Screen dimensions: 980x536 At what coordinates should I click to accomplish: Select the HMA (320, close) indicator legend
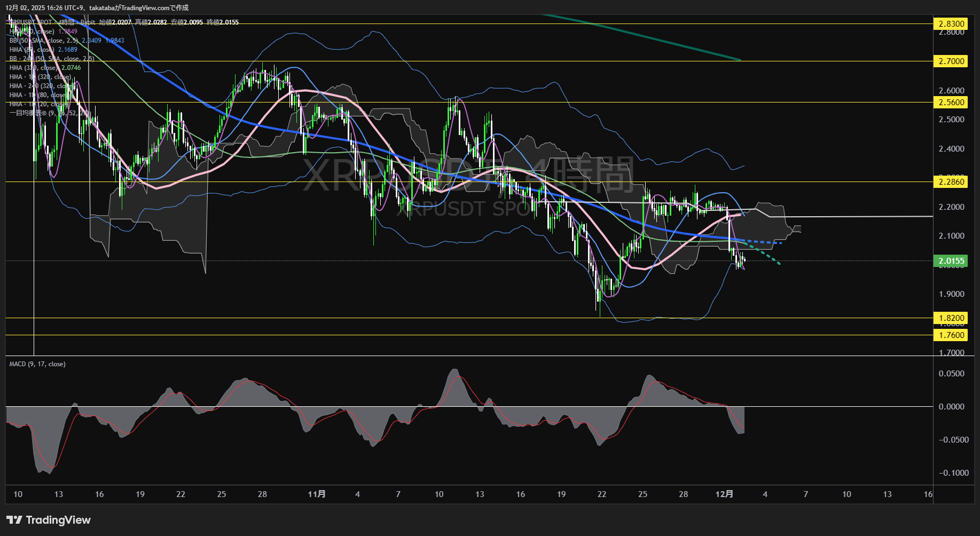point(33,68)
